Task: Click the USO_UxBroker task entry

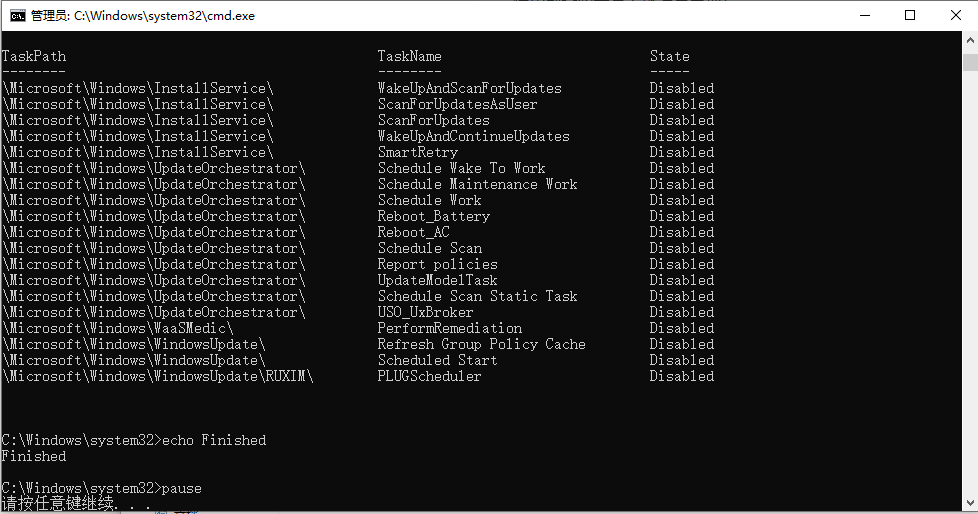Action: click(x=425, y=312)
